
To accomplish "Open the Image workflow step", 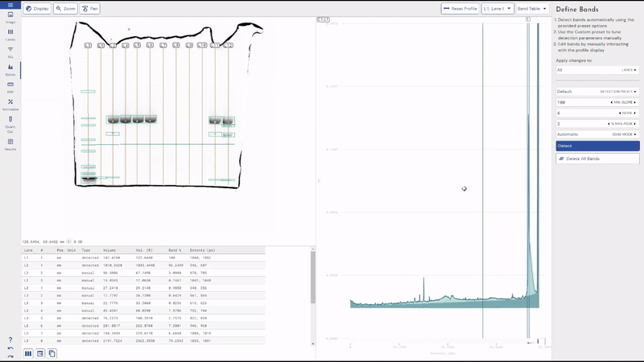I will pyautogui.click(x=10, y=17).
